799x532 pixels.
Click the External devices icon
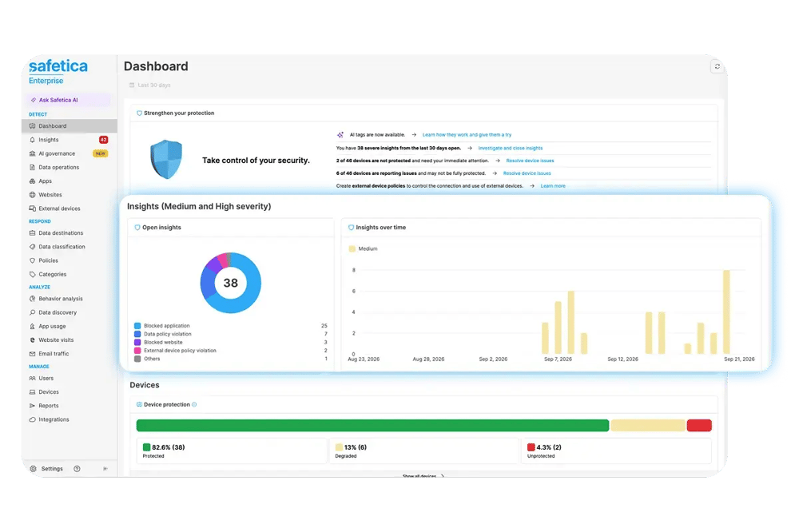tap(33, 208)
